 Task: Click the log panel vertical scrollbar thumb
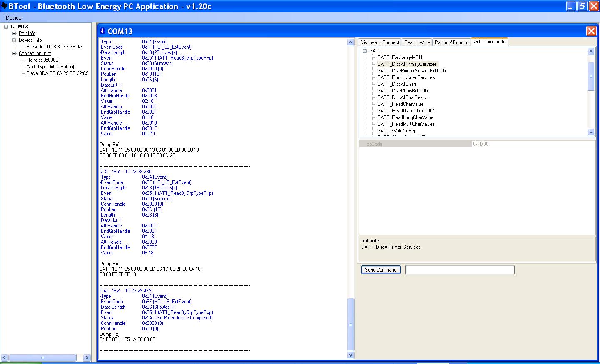point(350,324)
